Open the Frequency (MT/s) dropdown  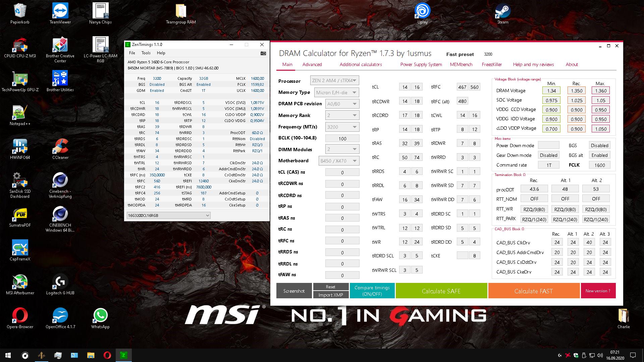tap(342, 127)
